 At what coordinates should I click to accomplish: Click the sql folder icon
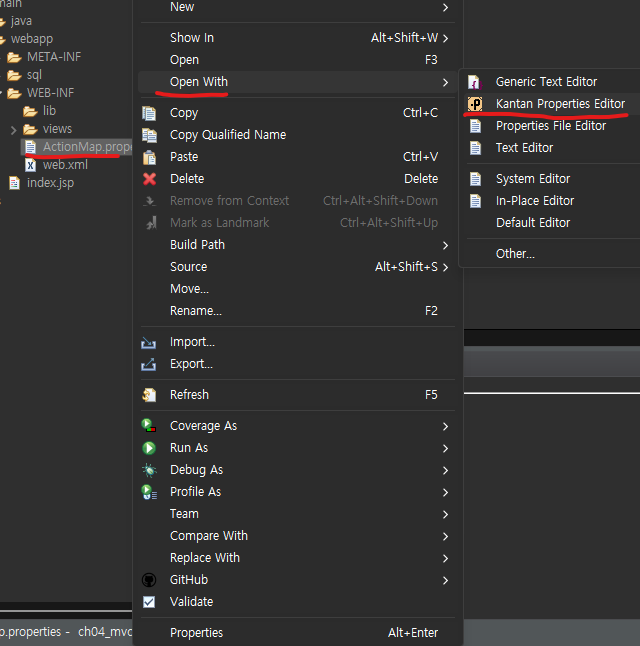[14, 75]
